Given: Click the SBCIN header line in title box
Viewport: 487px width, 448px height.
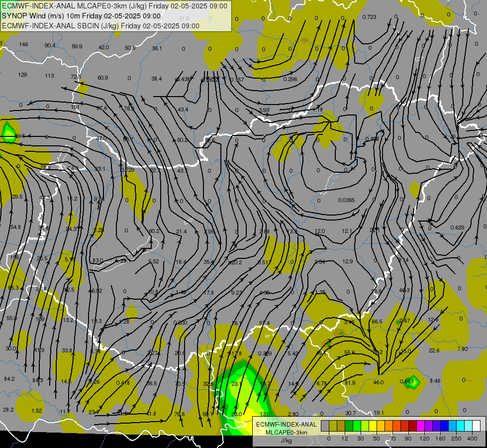Looking at the screenshot, I should [100, 26].
